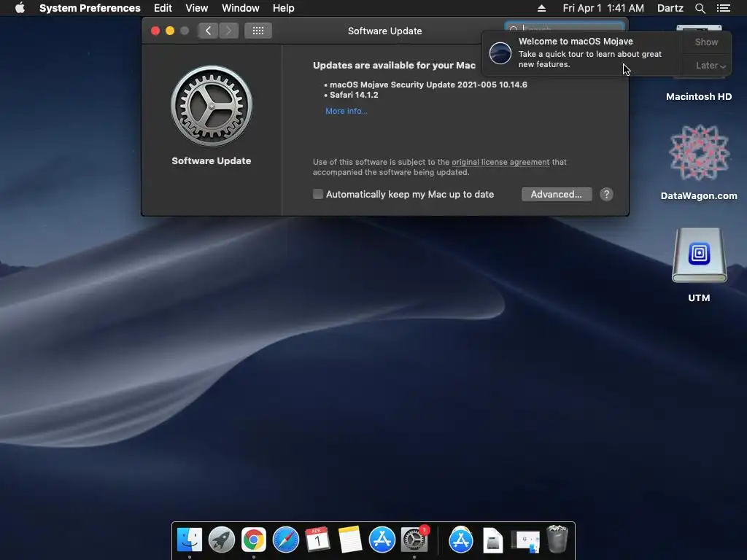Open the System Preferences menu
The height and width of the screenshot is (560, 747).
(90, 8)
